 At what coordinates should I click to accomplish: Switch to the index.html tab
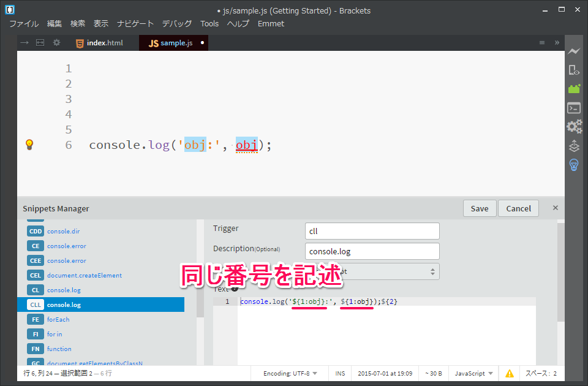coord(99,43)
